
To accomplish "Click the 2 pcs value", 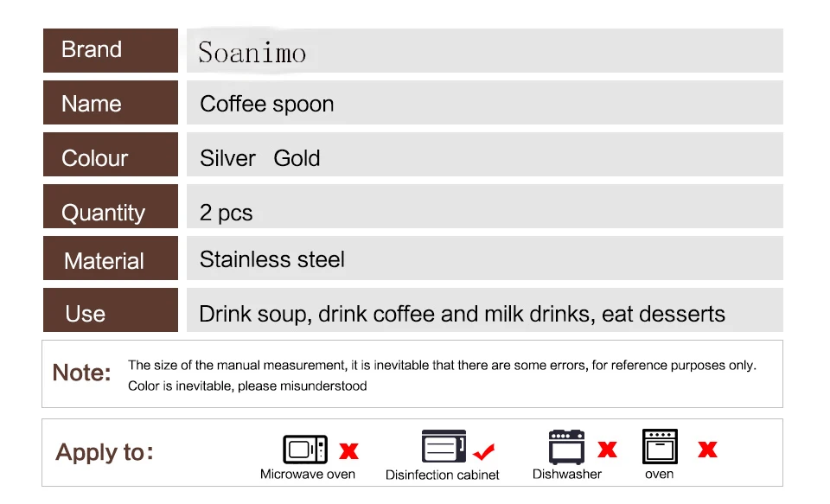I will point(226,214).
